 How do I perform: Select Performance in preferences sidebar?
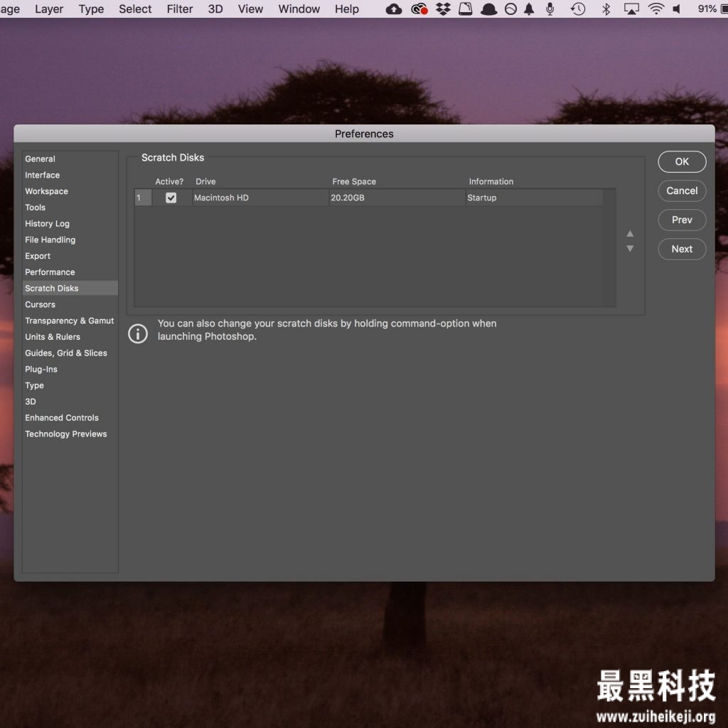coord(70,272)
